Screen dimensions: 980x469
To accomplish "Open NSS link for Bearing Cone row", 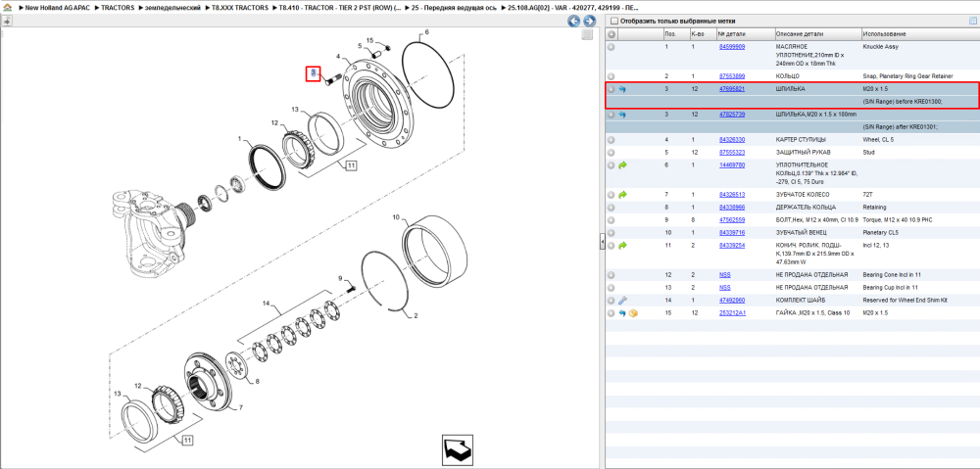I will point(725,275).
